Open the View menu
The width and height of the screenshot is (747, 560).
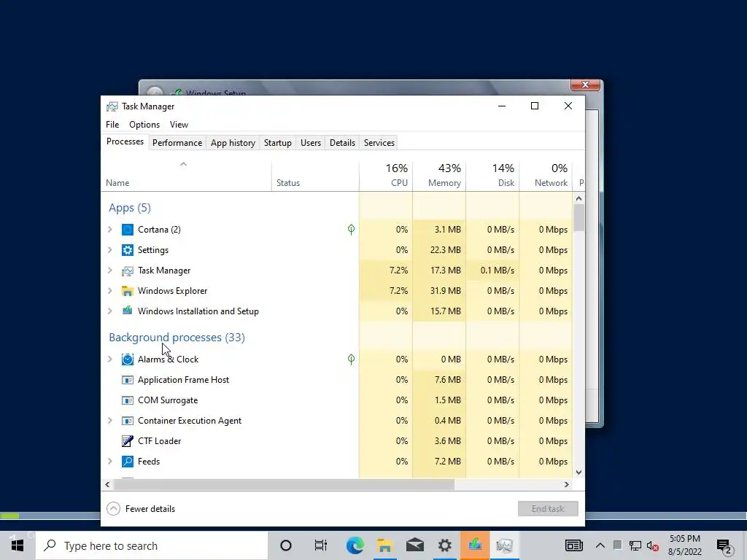pos(179,124)
